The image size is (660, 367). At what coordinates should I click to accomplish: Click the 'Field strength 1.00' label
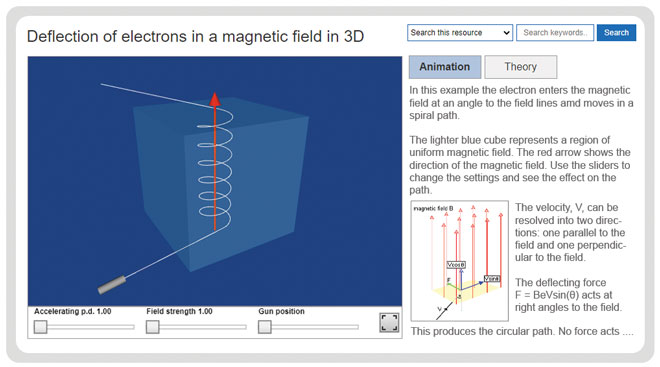tap(179, 311)
